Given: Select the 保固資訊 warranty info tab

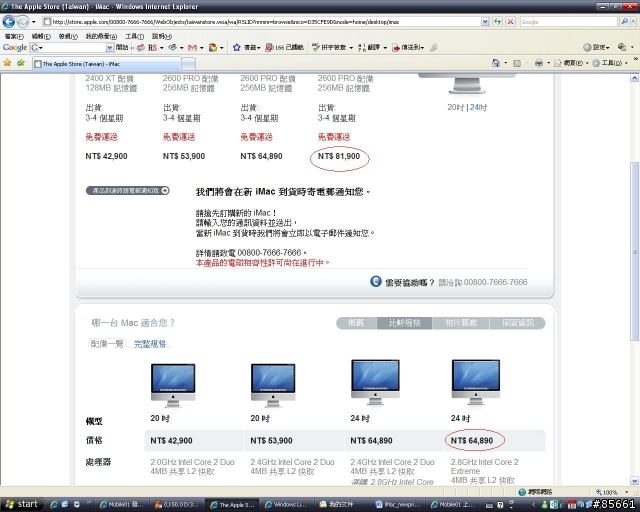Looking at the screenshot, I should point(518,323).
